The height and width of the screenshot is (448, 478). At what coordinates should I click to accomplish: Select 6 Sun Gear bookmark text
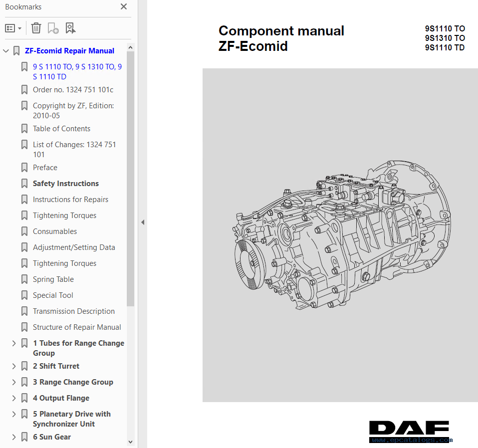[52, 437]
